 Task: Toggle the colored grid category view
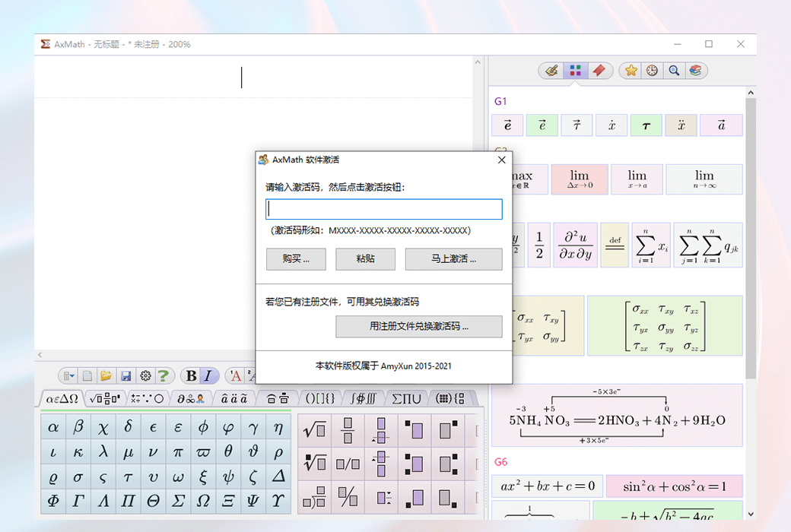576,71
